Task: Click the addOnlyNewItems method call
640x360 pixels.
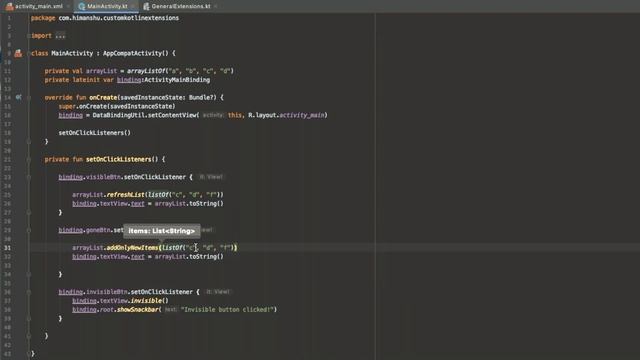Action: point(132,248)
